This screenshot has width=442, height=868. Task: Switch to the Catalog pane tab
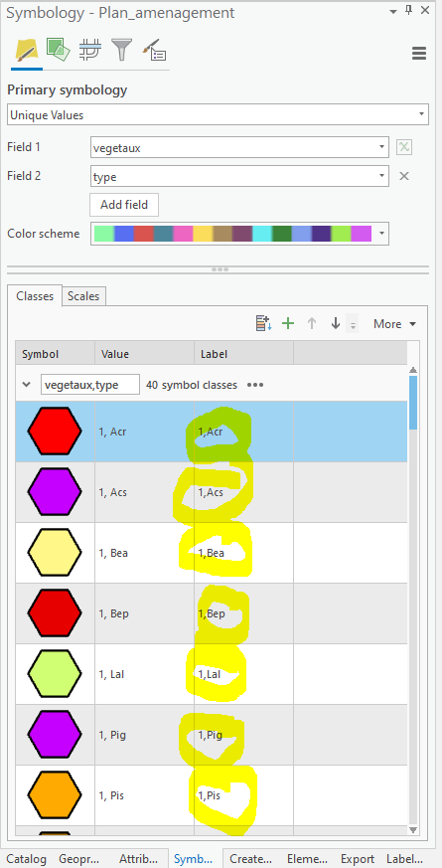click(x=27, y=859)
